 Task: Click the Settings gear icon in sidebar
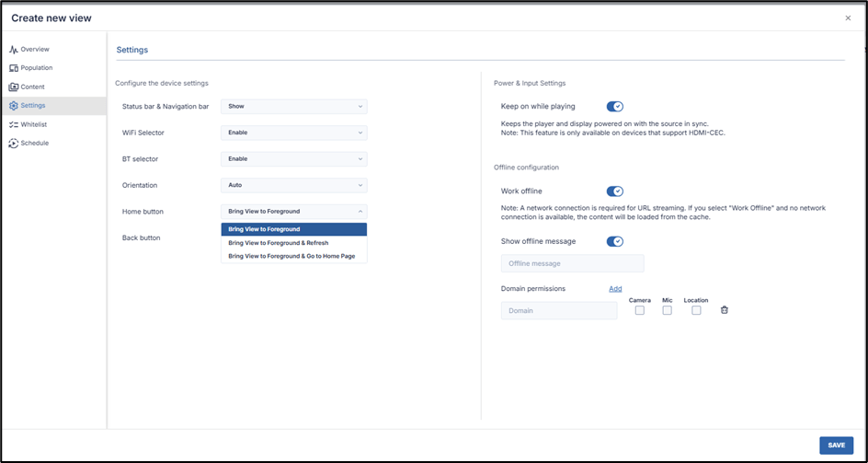14,106
